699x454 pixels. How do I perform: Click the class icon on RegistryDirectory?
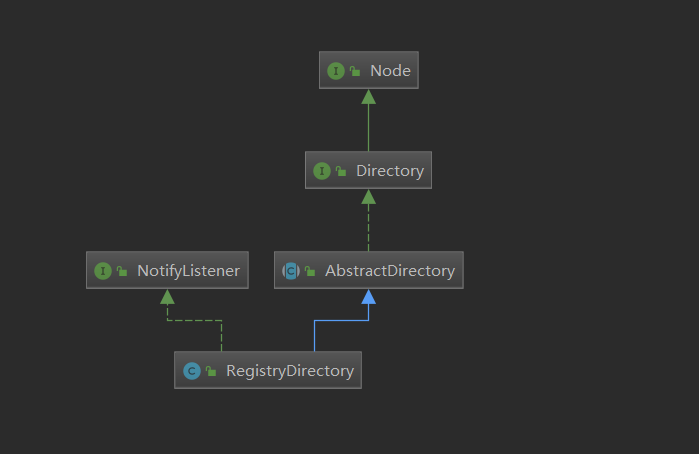tap(191, 371)
